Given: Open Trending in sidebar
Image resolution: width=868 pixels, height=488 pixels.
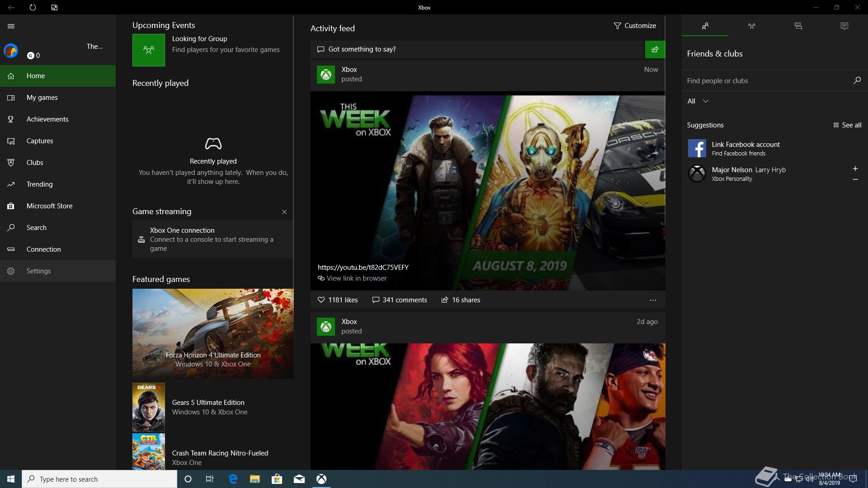Looking at the screenshot, I should coord(58,184).
